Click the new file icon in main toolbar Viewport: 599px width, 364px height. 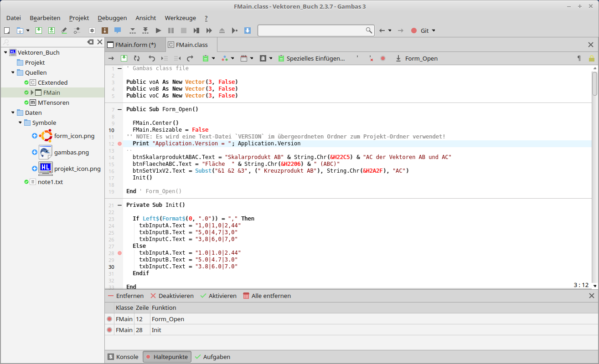click(x=7, y=31)
